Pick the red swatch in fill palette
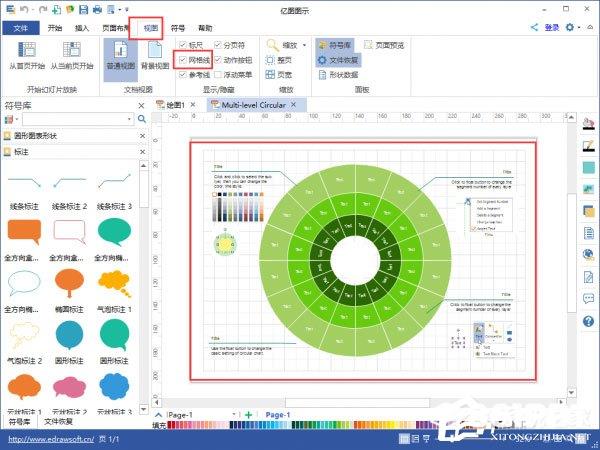The width and height of the screenshot is (600, 450). 171,425
